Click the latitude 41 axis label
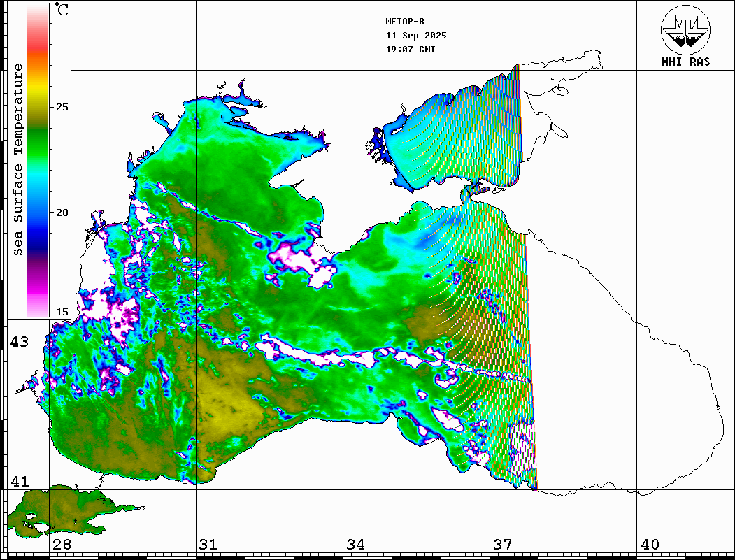Image resolution: width=735 pixels, height=560 pixels. click(19, 481)
